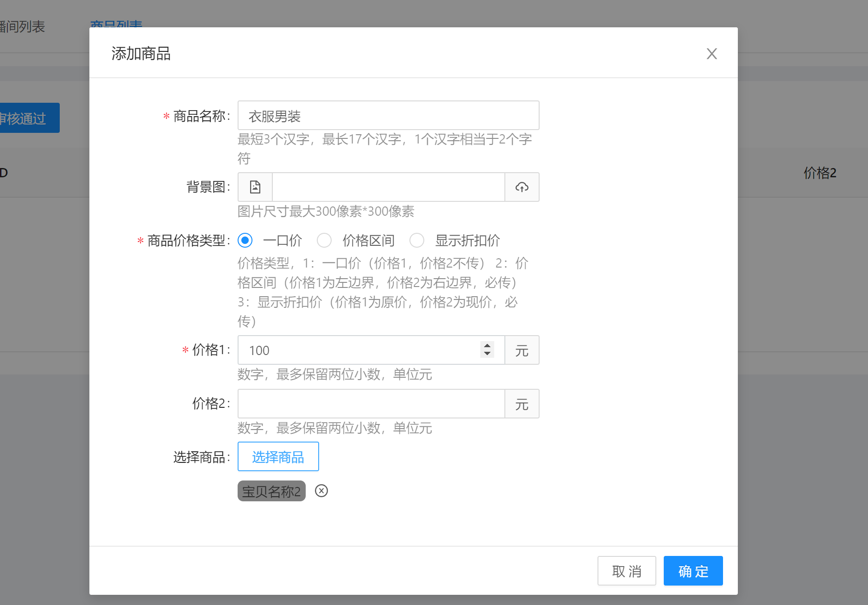868x605 pixels.
Task: Click the 背景图 path text field
Action: tap(388, 187)
